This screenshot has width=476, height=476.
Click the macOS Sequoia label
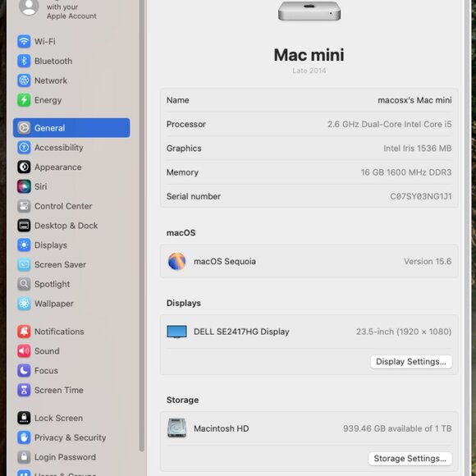[x=225, y=261]
